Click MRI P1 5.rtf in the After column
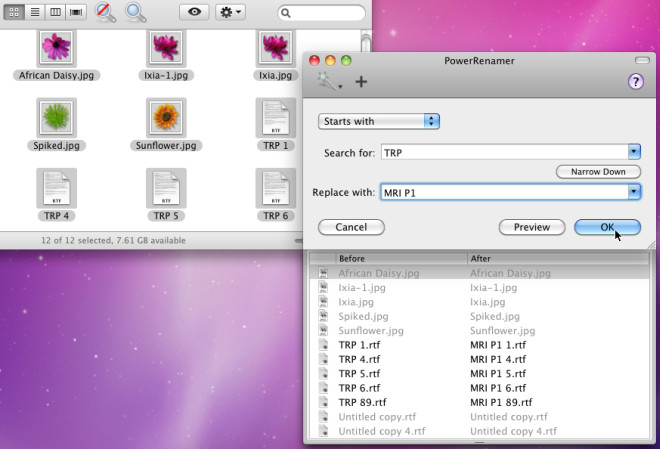 tap(498, 374)
